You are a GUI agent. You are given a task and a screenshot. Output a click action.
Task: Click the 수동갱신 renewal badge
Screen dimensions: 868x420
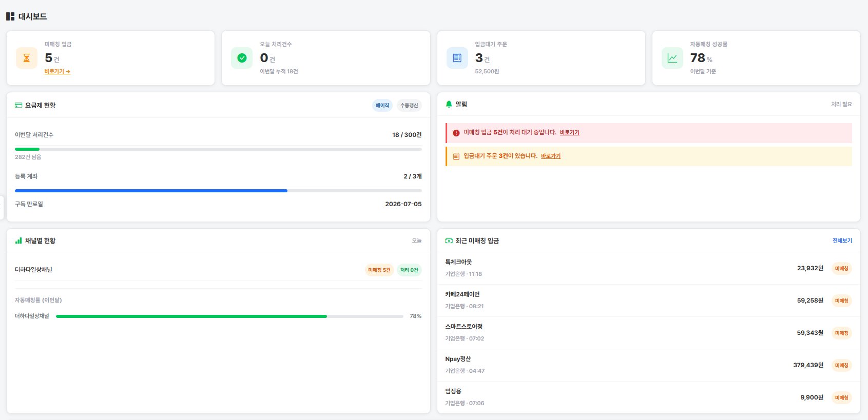(409, 106)
